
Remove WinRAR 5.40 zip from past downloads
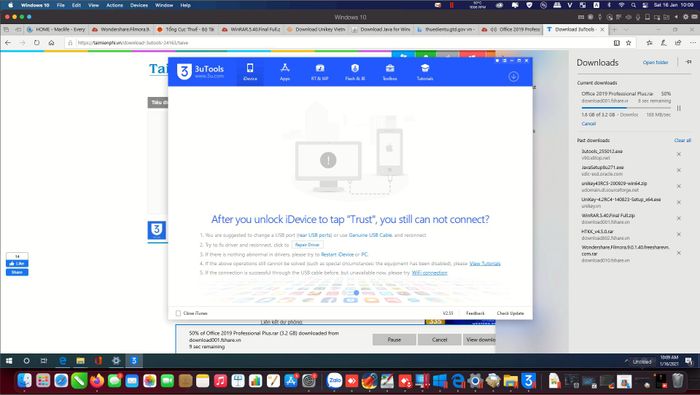[679, 218]
